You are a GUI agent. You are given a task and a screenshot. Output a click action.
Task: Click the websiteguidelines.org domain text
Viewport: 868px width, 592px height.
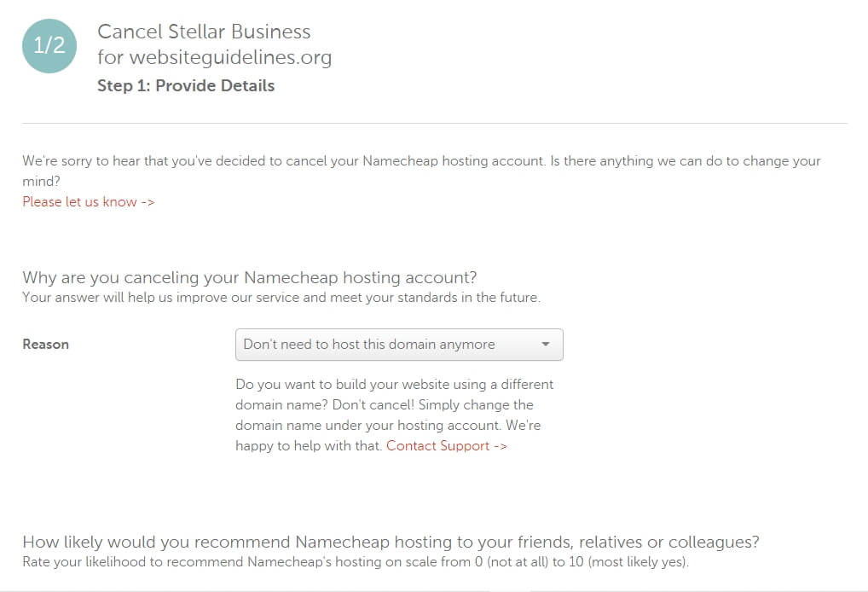click(230, 58)
